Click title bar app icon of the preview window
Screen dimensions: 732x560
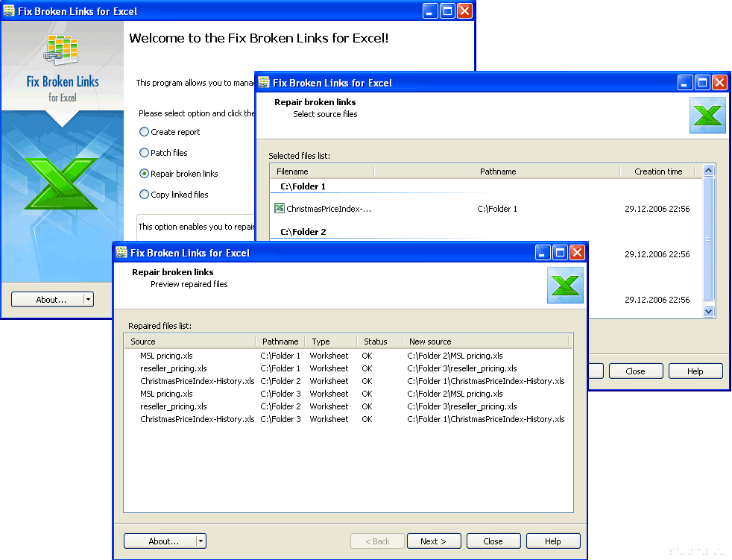tap(121, 253)
